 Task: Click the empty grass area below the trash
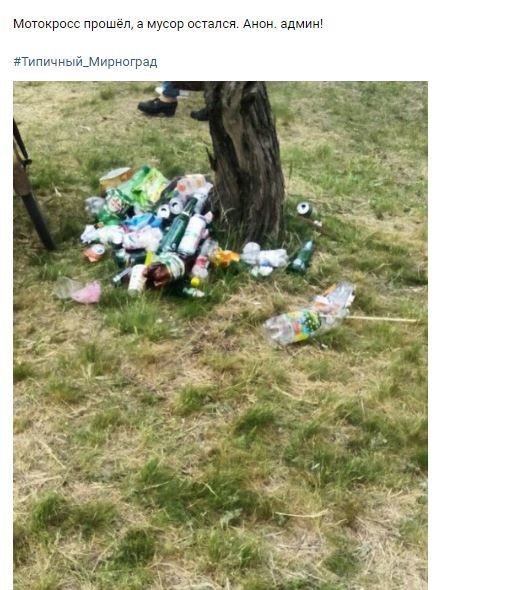point(220,452)
